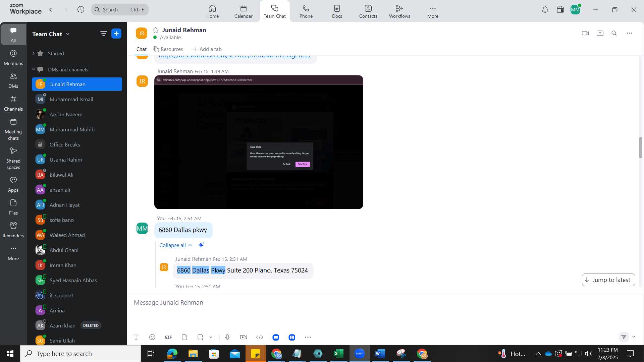Attach a file in composer

184,337
